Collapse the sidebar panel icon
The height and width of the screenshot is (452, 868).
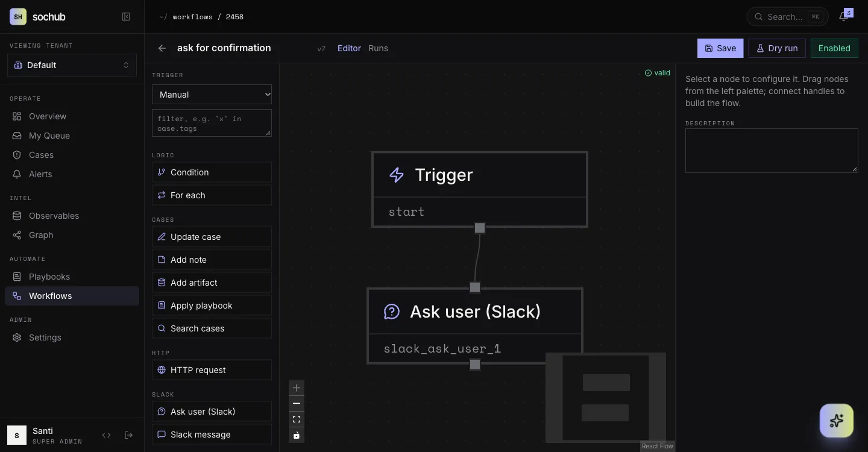point(126,17)
